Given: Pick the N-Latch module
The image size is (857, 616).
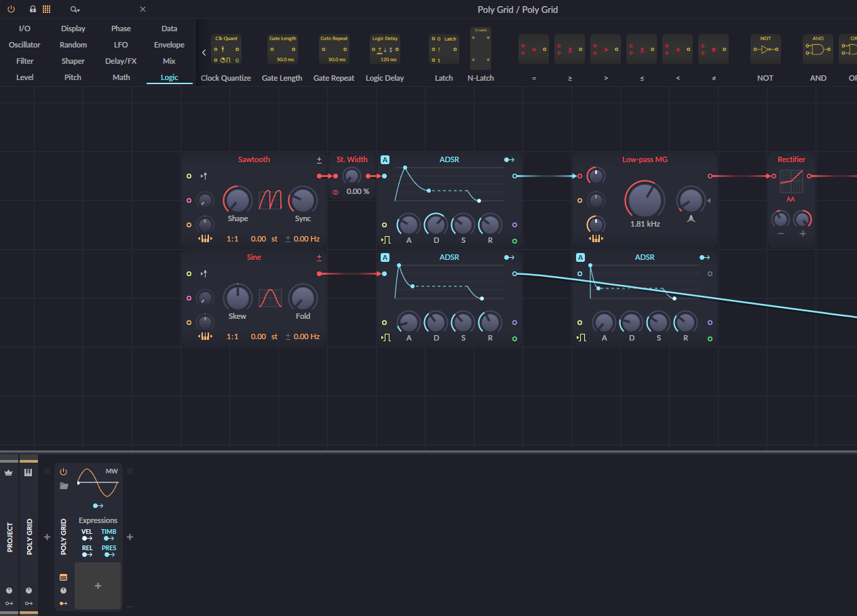Looking at the screenshot, I should (480, 49).
